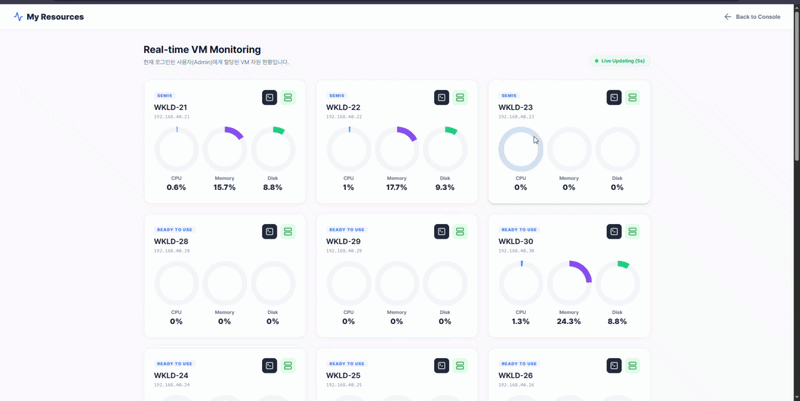The image size is (800, 401).
Task: Click IP address 192.168.40.30
Action: tap(516, 251)
